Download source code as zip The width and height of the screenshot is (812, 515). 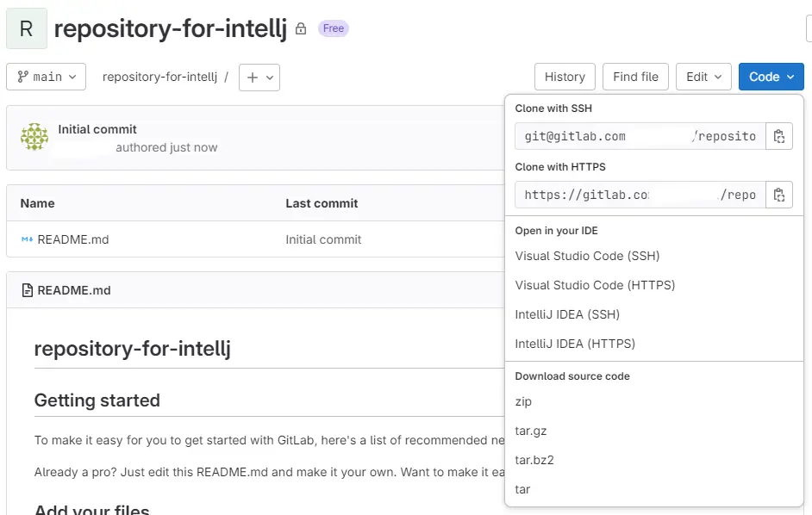[523, 401]
